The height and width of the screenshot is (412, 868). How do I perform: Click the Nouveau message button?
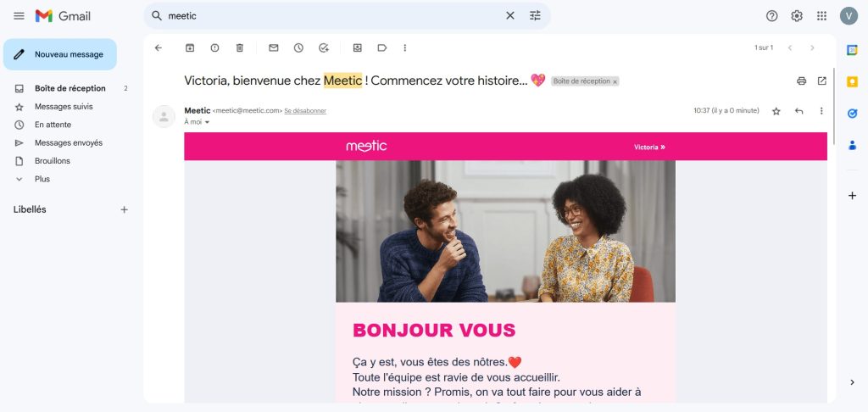pos(59,54)
